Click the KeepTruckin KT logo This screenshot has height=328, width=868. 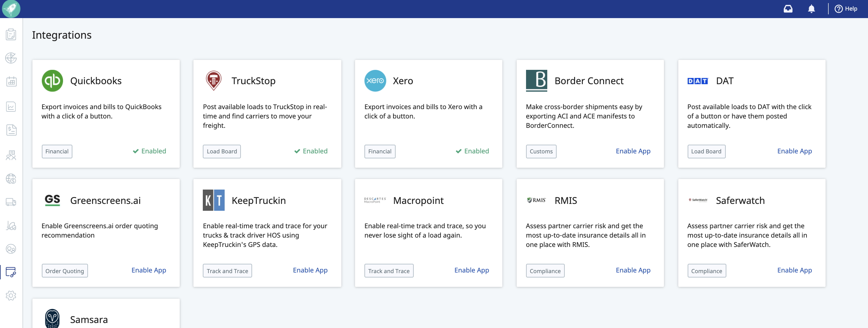pyautogui.click(x=214, y=200)
